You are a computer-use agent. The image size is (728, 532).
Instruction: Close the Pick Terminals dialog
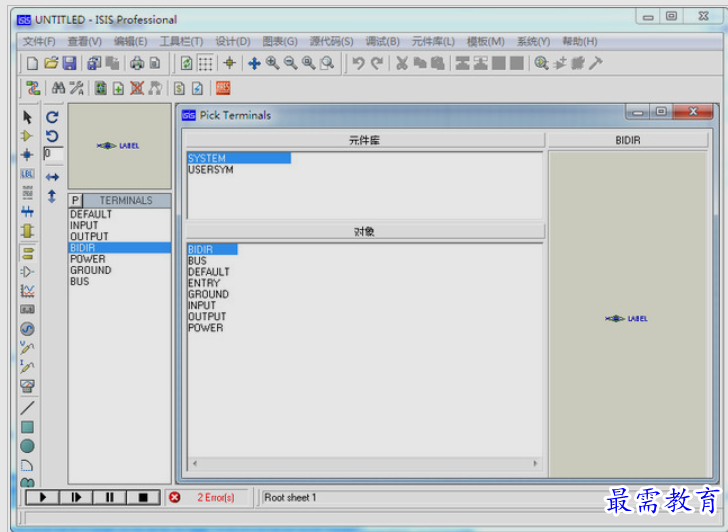(693, 112)
